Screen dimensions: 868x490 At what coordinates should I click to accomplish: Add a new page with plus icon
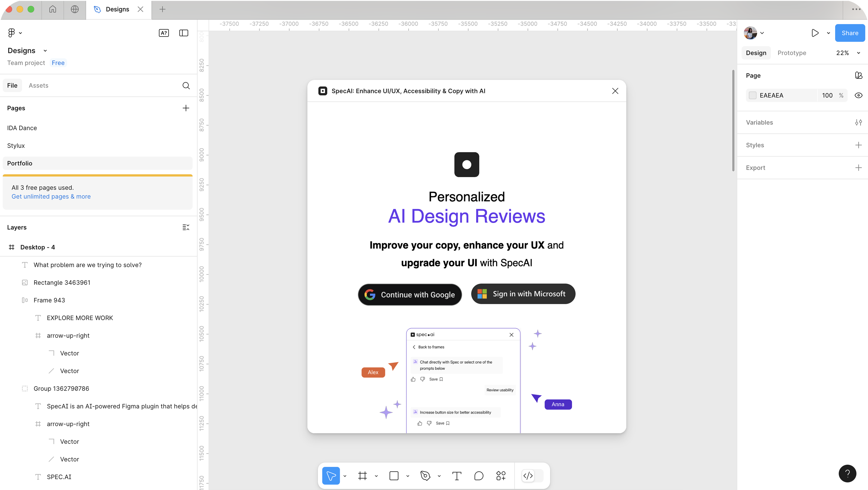[186, 108]
